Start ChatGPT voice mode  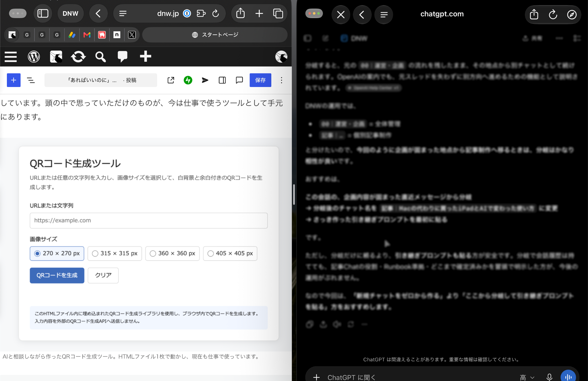(568, 376)
